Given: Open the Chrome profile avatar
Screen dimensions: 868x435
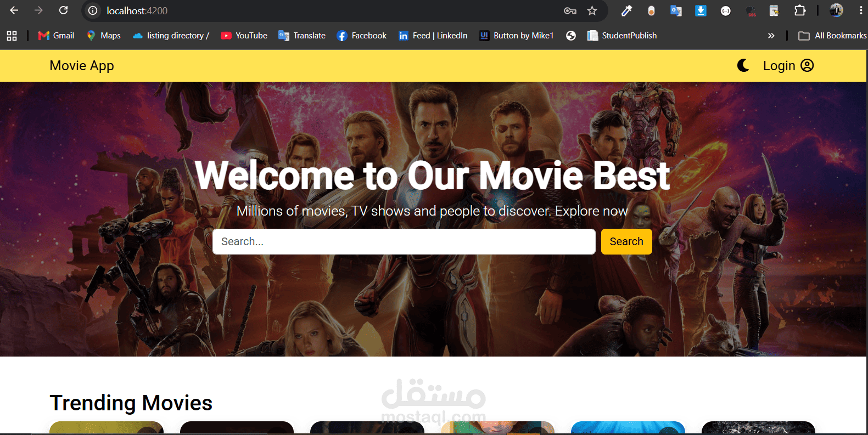Looking at the screenshot, I should pyautogui.click(x=836, y=10).
